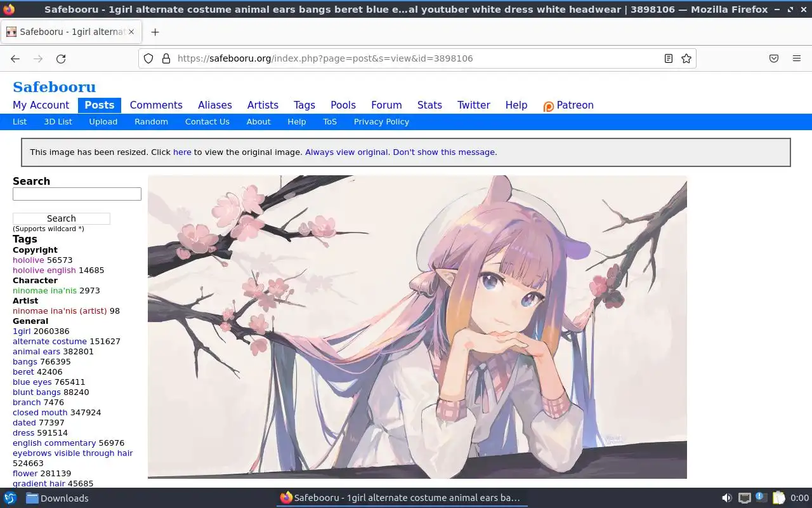Screen dimensions: 812x508
Task: Select the Firefox Safebooru taskbar entry
Action: click(402, 498)
